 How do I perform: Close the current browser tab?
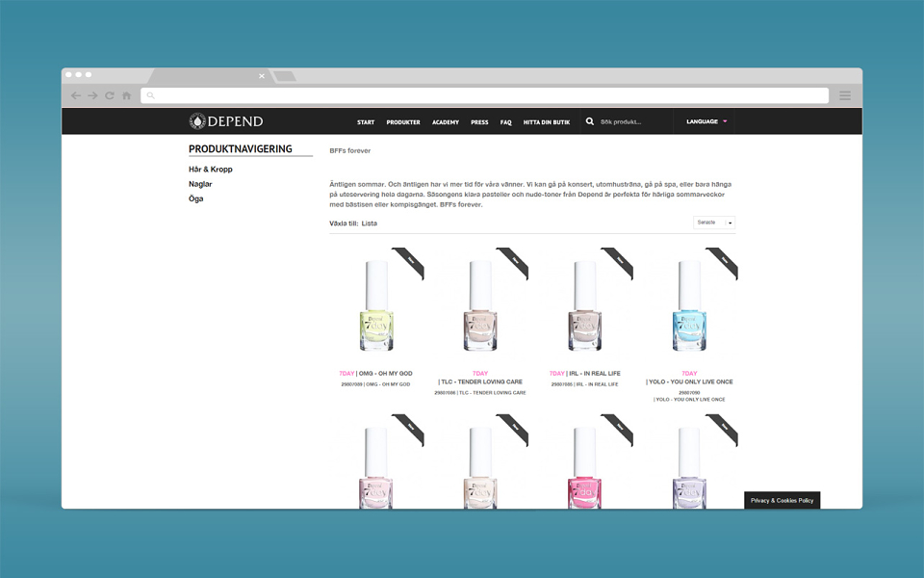(262, 76)
